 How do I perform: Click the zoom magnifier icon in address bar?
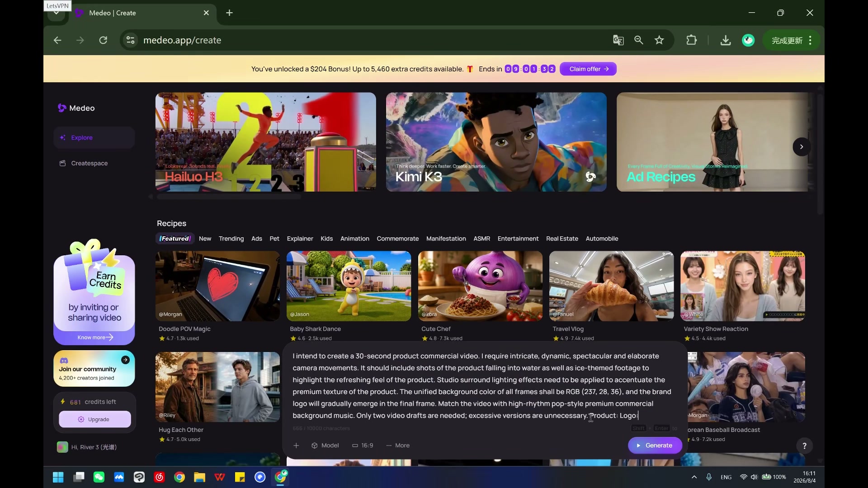[x=638, y=40]
